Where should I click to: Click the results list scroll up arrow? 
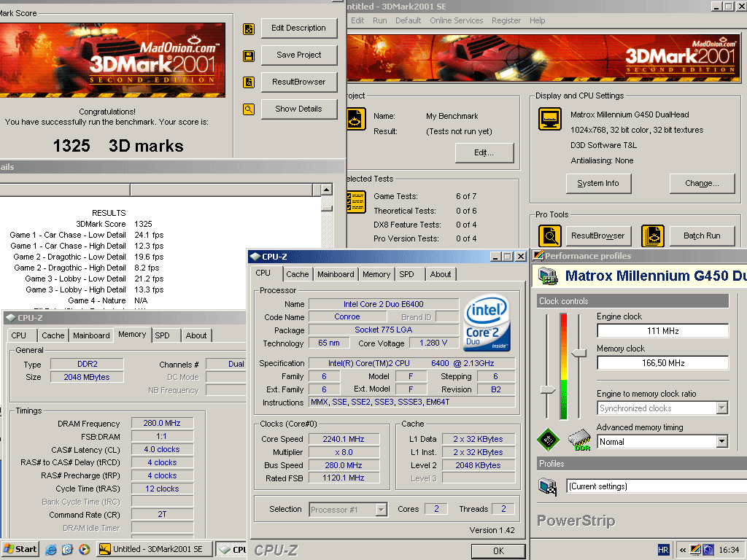(x=326, y=190)
